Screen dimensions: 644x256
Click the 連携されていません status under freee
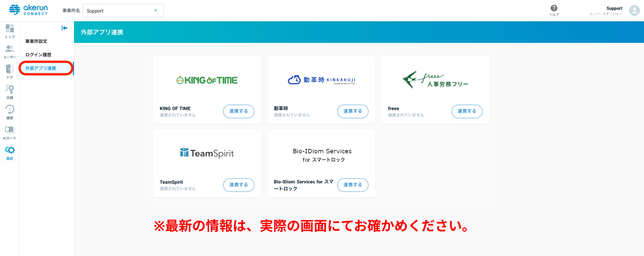[406, 115]
